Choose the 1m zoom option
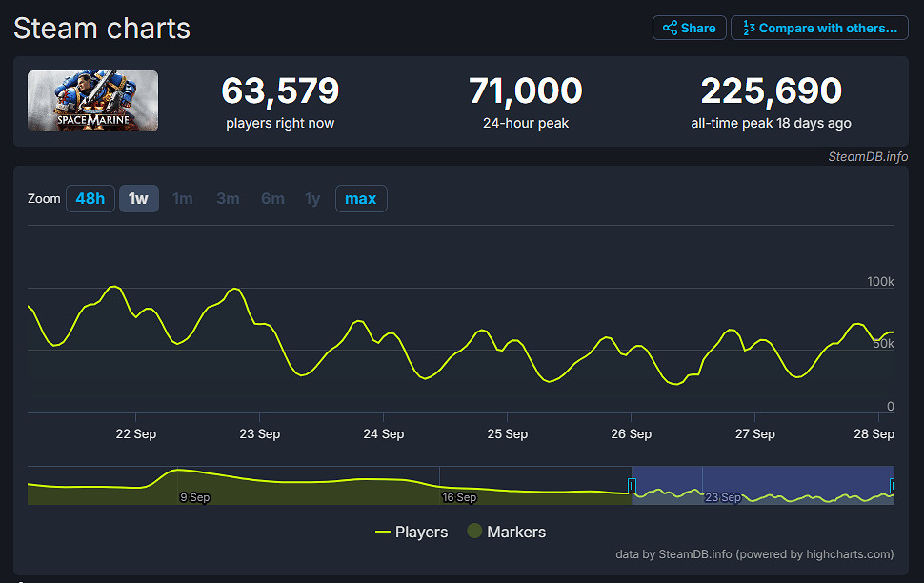Viewport: 924px width, 583px height. pyautogui.click(x=182, y=199)
